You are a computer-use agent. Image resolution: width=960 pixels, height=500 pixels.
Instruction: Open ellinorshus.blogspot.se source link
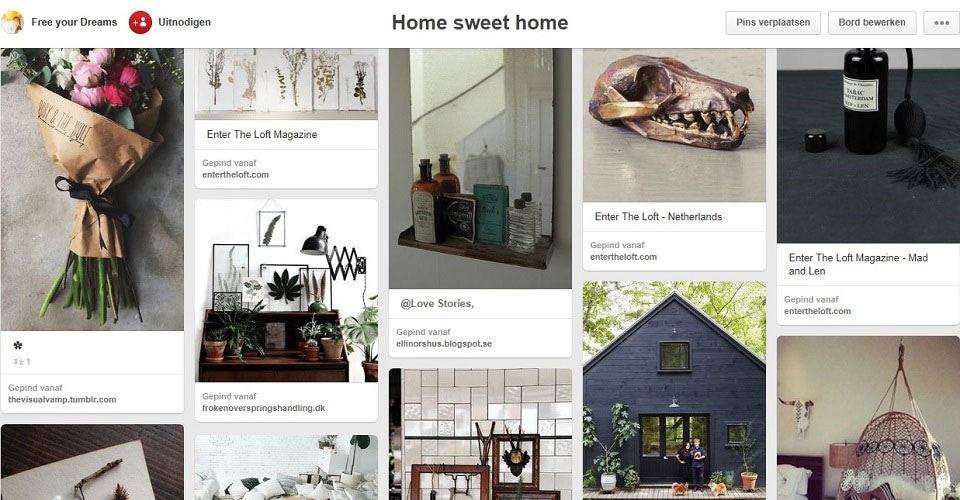pos(444,344)
